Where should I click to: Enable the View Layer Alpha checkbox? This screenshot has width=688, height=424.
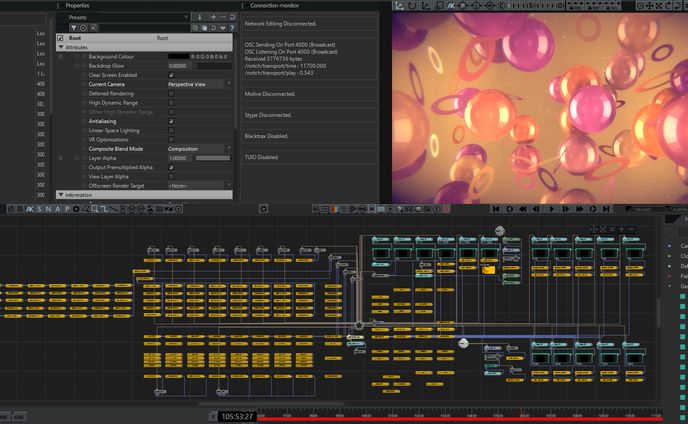click(x=171, y=176)
